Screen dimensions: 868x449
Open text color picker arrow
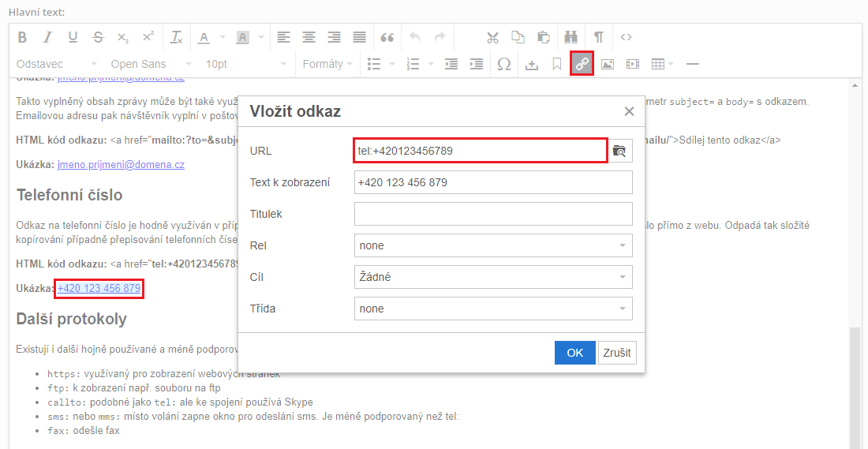click(x=222, y=37)
